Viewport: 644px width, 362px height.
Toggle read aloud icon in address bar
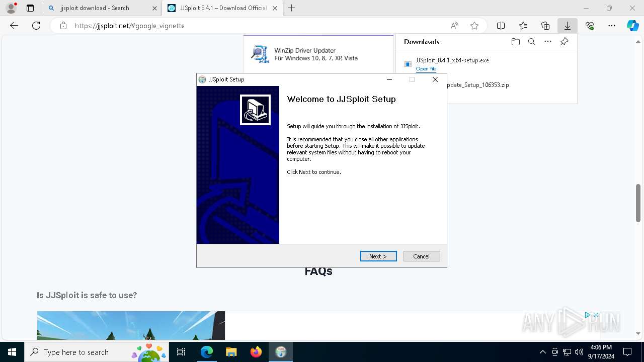(454, 26)
